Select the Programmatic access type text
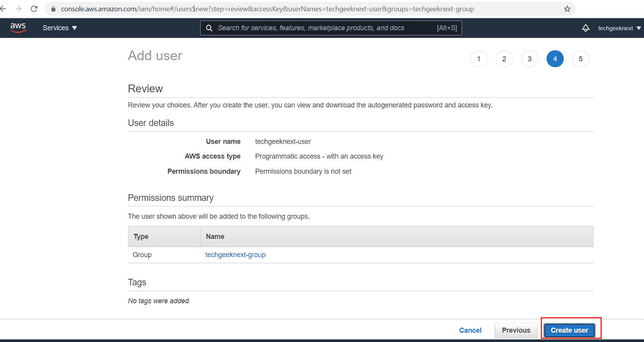The image size is (644, 342). (319, 156)
